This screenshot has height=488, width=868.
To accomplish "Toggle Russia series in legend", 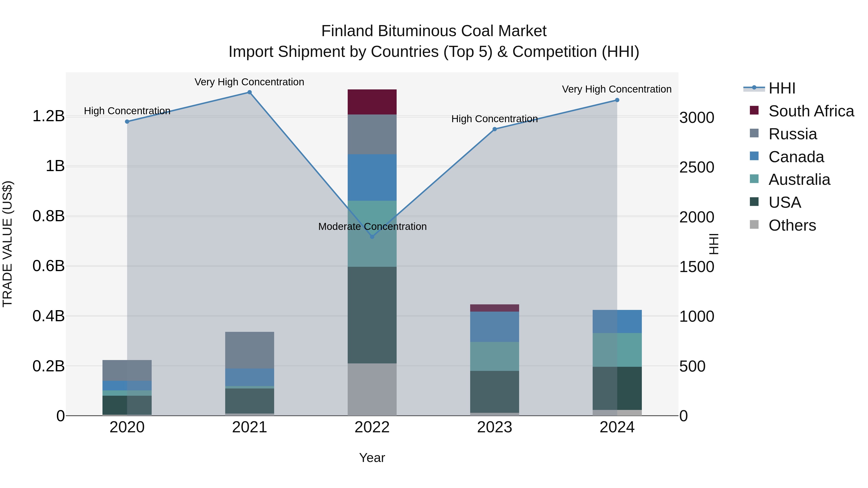I will point(783,134).
